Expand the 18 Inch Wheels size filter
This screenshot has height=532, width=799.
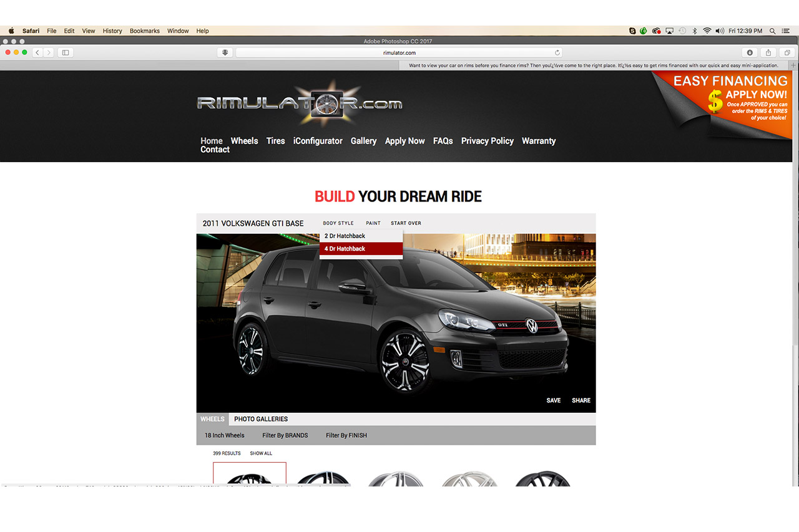point(225,435)
